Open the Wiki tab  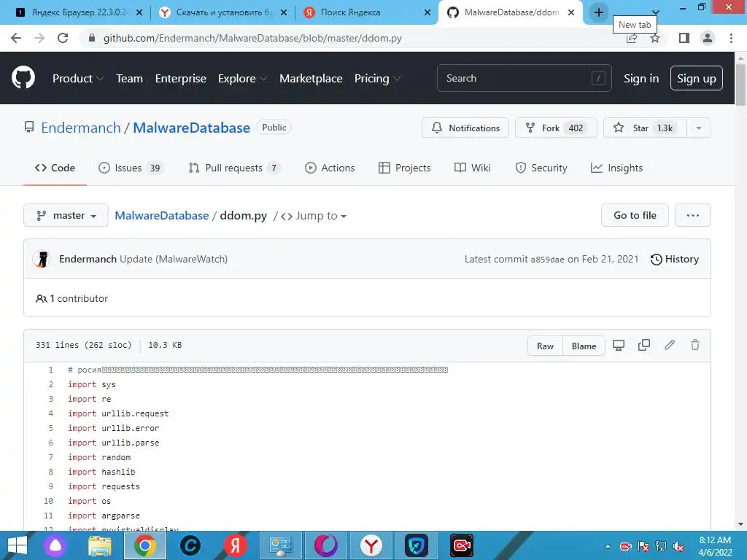click(x=473, y=168)
